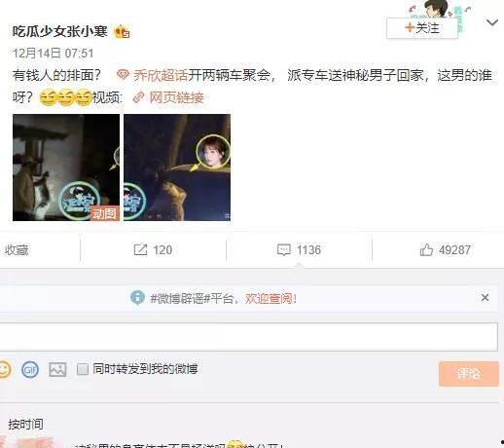Viewport: 504px width, 448px height.
Task: Open the emoji picker smiley icon
Action: [5, 369]
